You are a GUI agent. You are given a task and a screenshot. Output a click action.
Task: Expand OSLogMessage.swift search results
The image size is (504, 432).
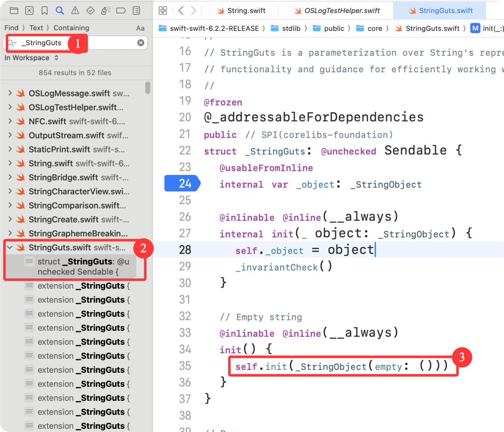click(10, 93)
